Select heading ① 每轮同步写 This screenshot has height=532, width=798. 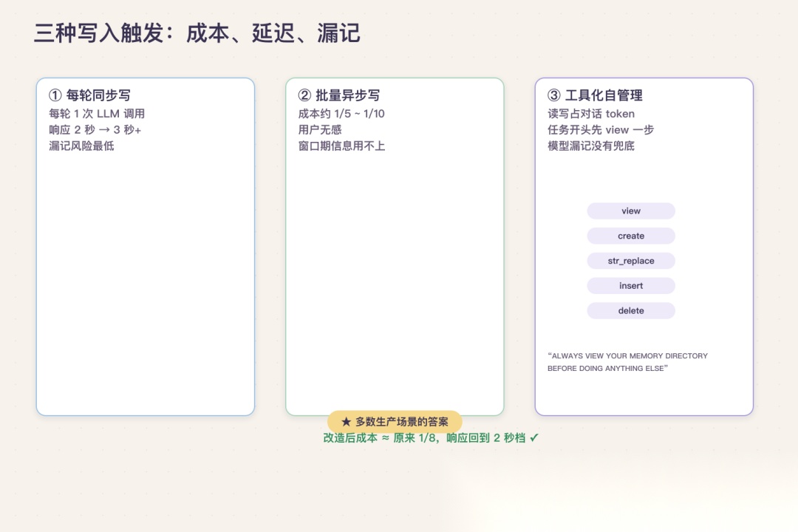click(x=89, y=95)
